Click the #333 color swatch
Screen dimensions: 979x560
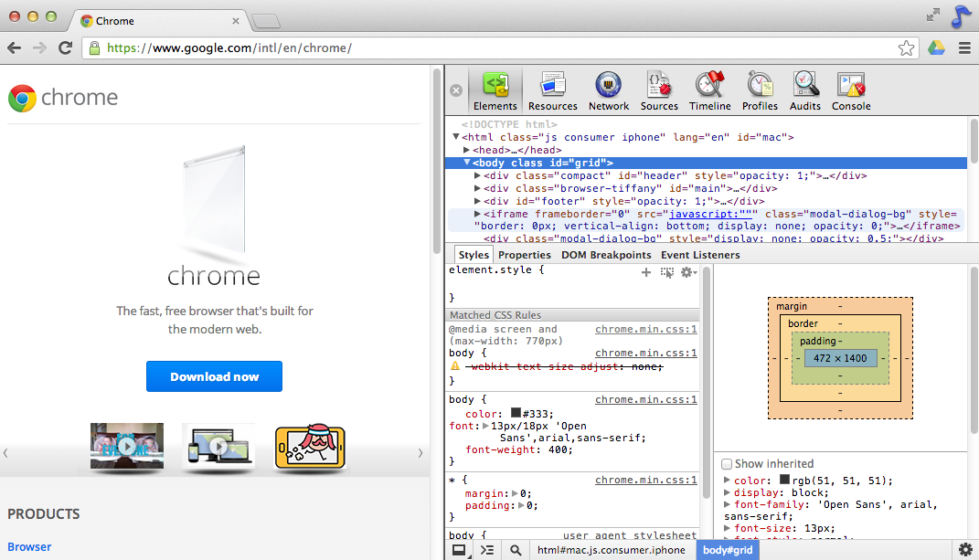point(516,413)
